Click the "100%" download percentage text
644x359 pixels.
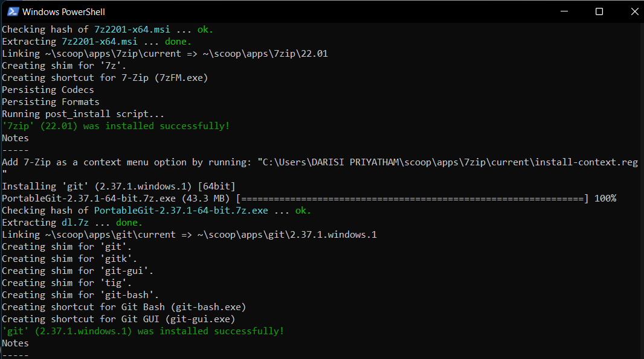click(x=605, y=199)
